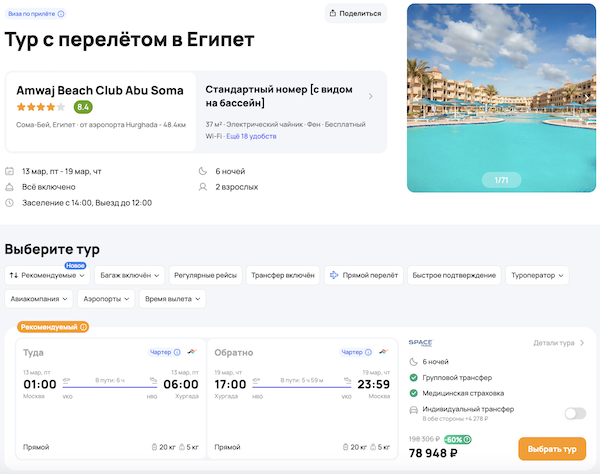Click the SPACE tour operator logo
600x474 pixels.
pos(420,343)
